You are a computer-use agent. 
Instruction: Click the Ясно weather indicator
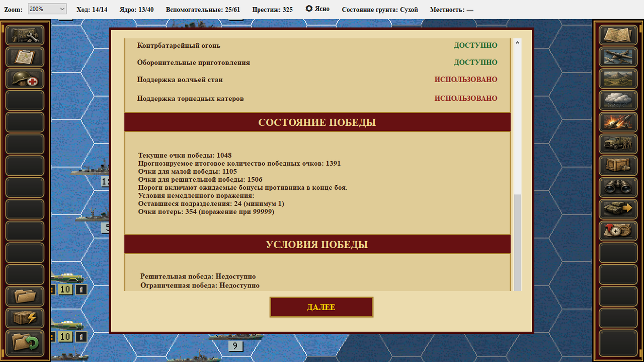317,9
